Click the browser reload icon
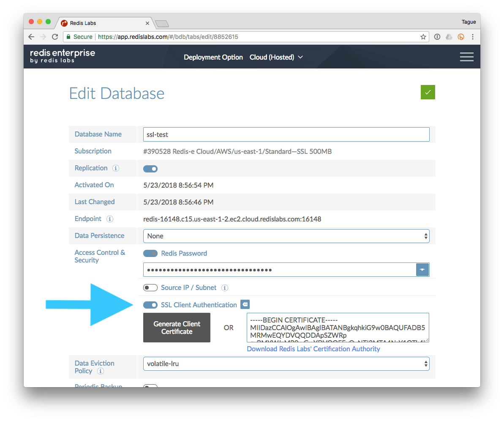Viewport: 504px width, 421px height. click(x=55, y=37)
